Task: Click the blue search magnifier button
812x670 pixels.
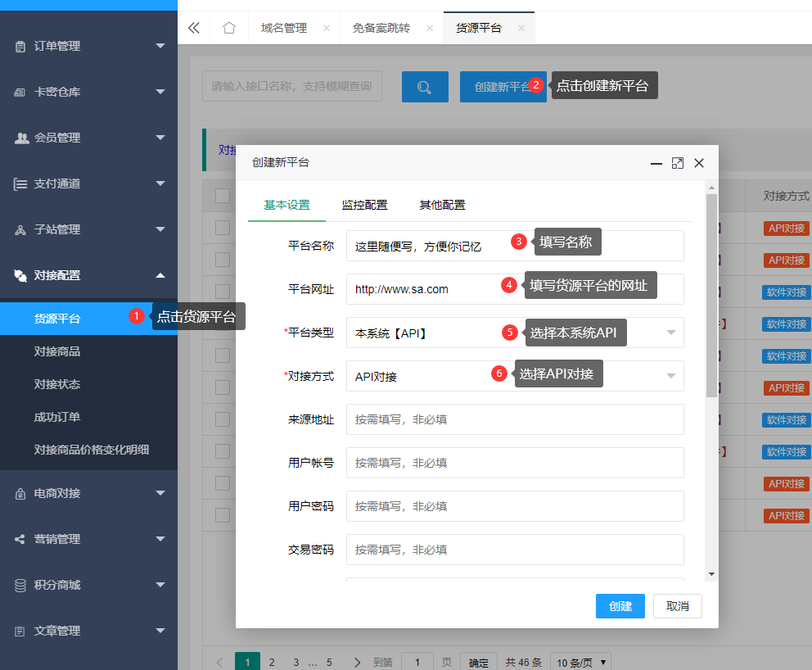Action: (x=425, y=87)
